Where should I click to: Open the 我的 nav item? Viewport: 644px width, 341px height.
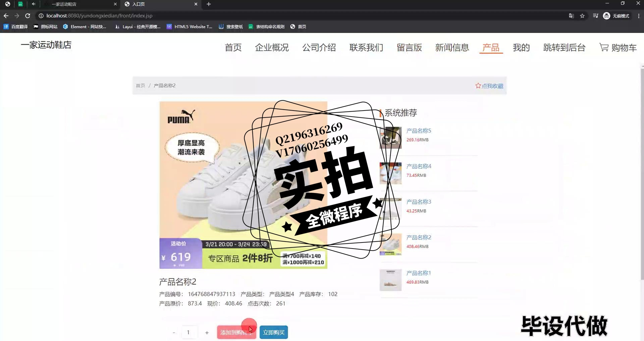pyautogui.click(x=521, y=48)
